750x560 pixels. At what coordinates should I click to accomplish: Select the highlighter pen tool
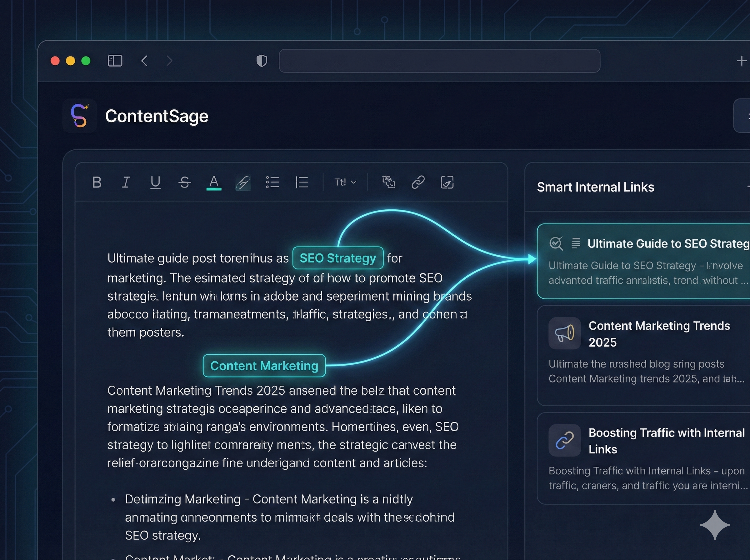243,183
